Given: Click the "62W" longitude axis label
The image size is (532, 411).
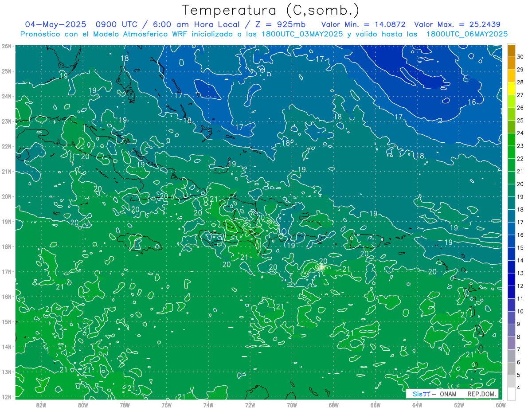Looking at the screenshot, I should [x=459, y=405].
